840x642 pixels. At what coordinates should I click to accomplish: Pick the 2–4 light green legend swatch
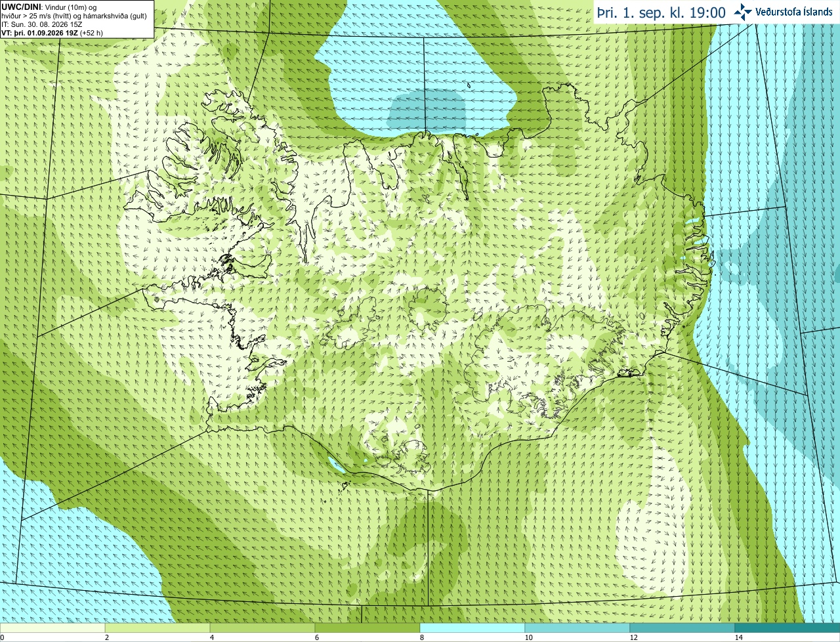click(x=157, y=628)
